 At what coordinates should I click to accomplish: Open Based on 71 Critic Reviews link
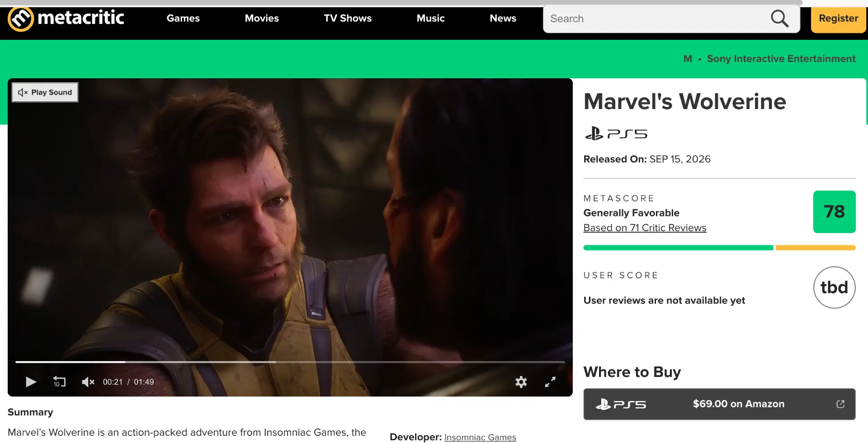point(645,228)
